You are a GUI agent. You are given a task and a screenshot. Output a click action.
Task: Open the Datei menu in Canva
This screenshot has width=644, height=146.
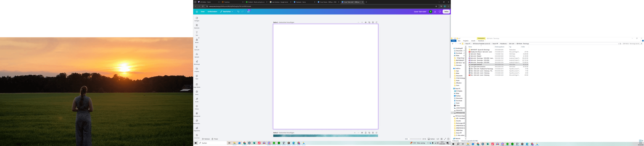[x=203, y=12]
